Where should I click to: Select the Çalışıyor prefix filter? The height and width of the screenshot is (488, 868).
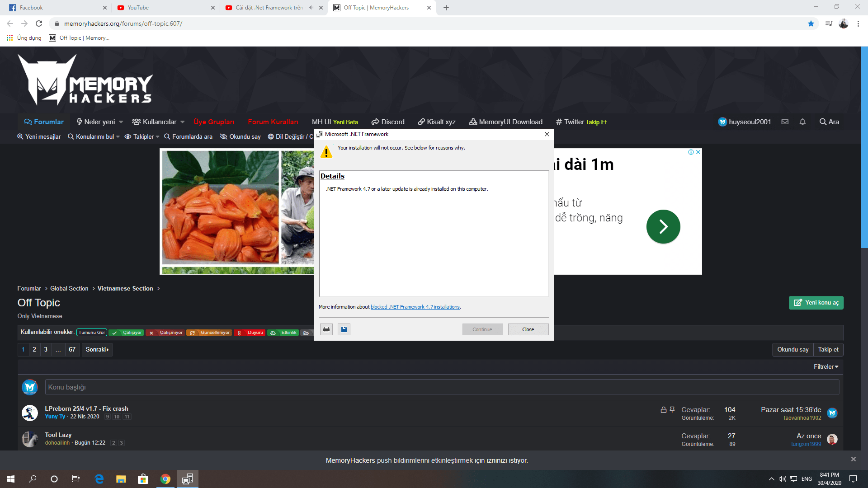coord(127,333)
